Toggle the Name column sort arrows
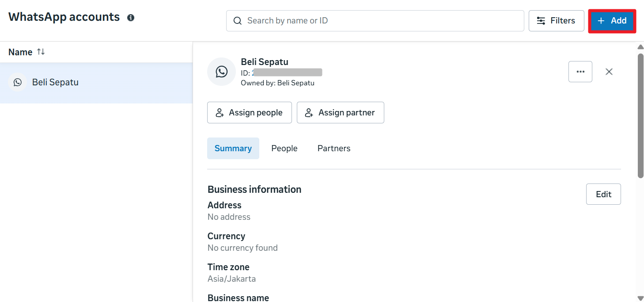The width and height of the screenshot is (644, 302). (41, 52)
